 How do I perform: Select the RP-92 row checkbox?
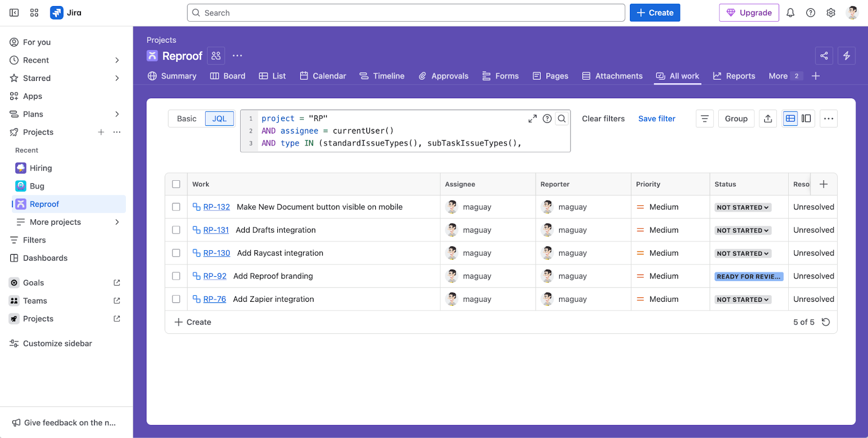point(176,276)
